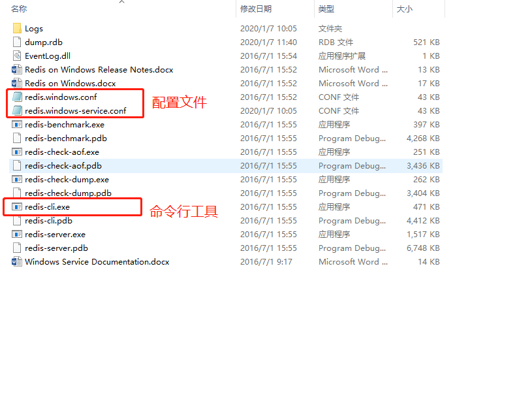This screenshot has width=532, height=394.
Task: Sort files by the 修改日期 column header
Action: click(x=256, y=9)
